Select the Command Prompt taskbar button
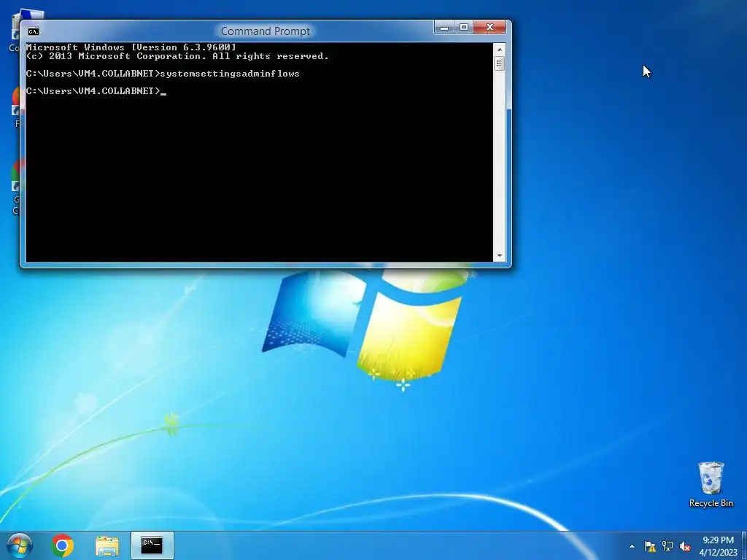 click(x=152, y=545)
